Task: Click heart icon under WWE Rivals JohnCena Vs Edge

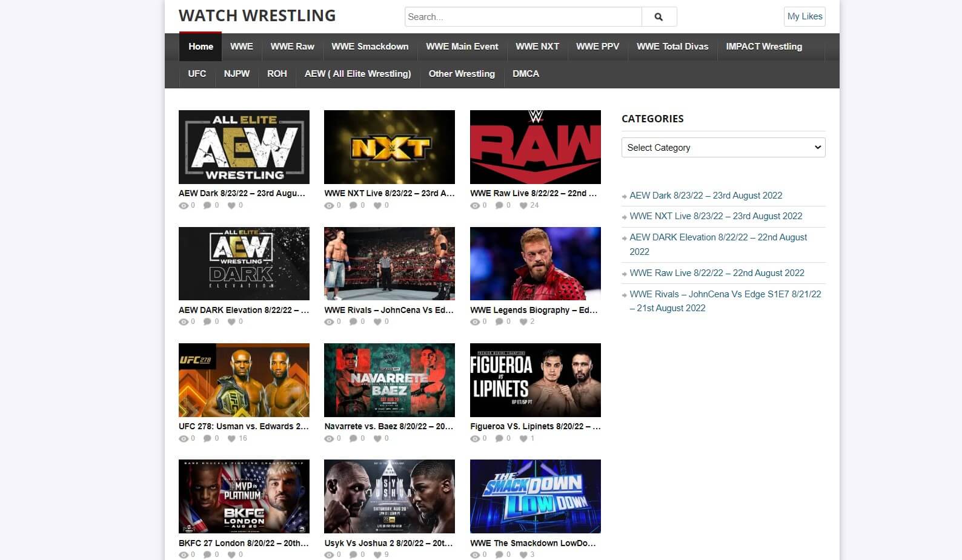Action: [x=377, y=322]
